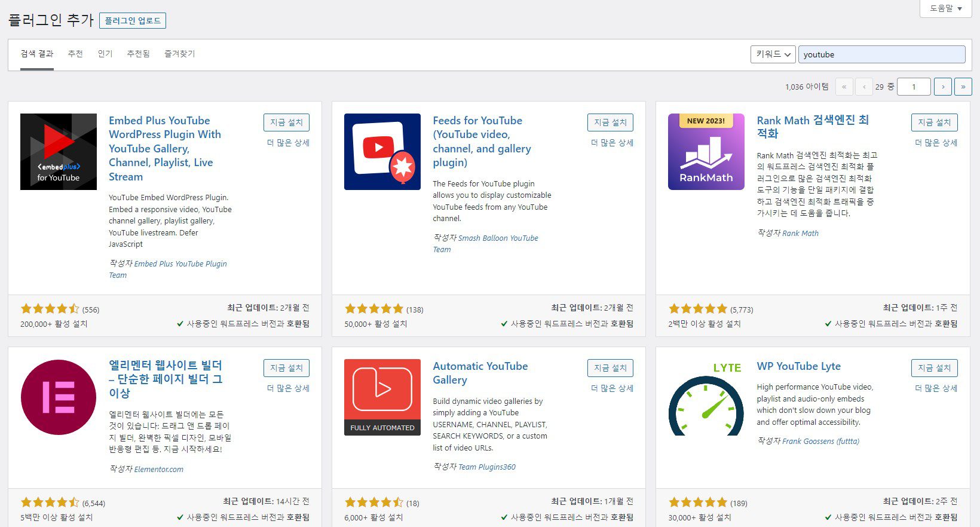This screenshot has width=980, height=527.
Task: Focus the plugin search field containing youtube
Action: (881, 54)
